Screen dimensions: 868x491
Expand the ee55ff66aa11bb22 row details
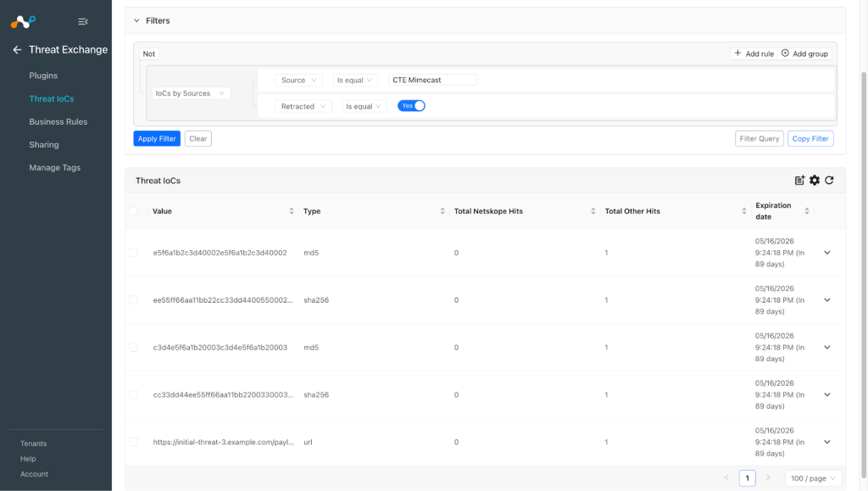[x=827, y=300]
